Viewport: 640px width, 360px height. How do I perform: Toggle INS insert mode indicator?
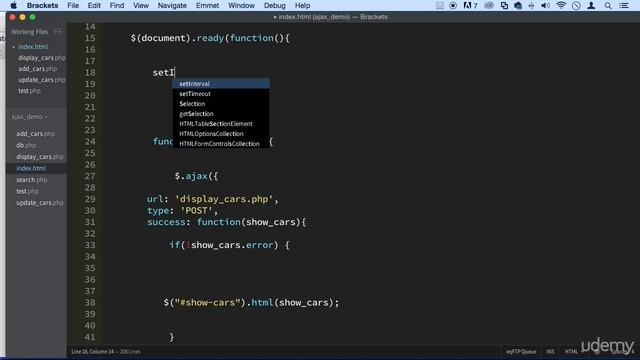pyautogui.click(x=550, y=351)
